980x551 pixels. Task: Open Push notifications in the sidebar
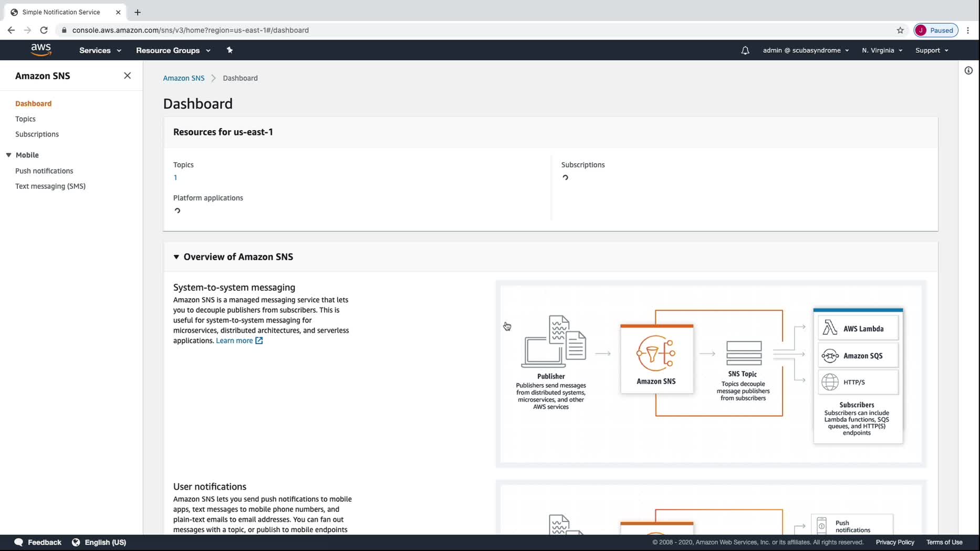click(x=44, y=171)
